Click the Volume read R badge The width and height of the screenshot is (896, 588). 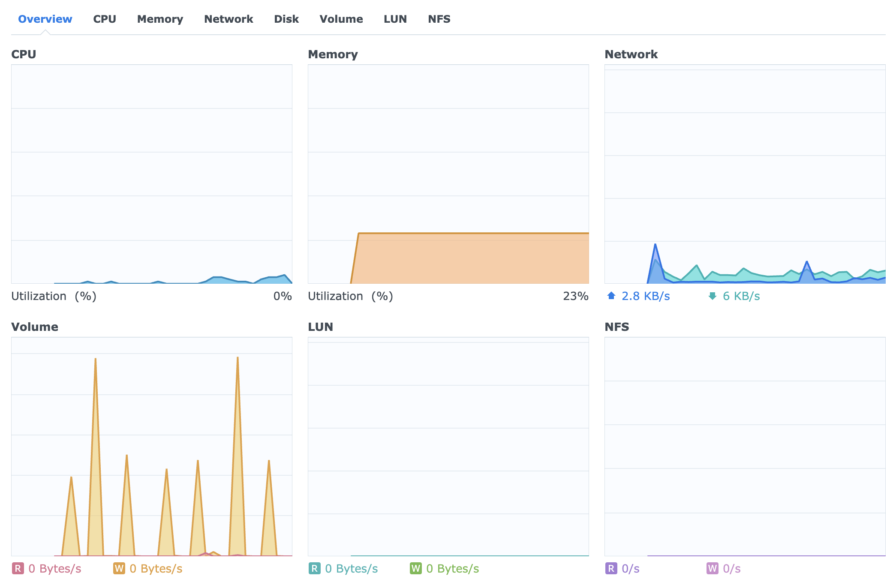pyautogui.click(x=18, y=568)
